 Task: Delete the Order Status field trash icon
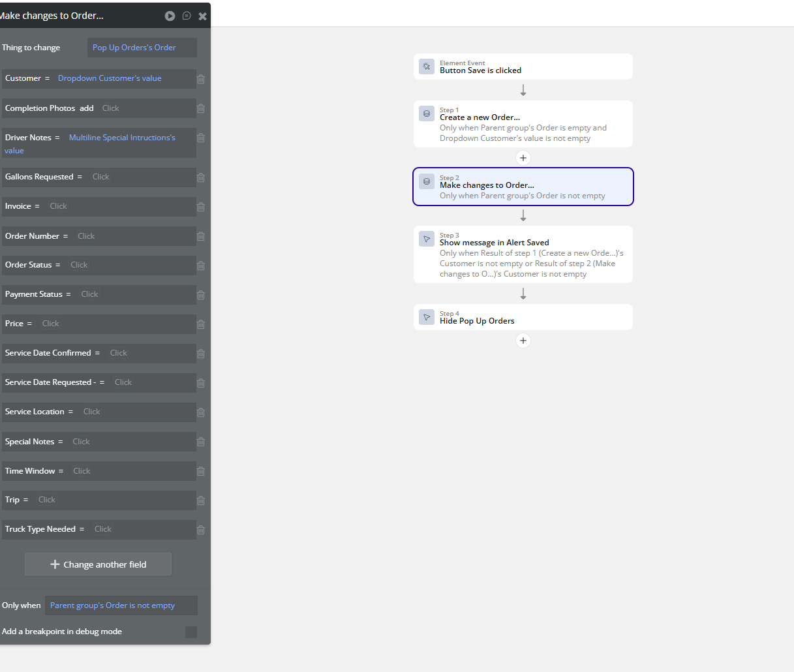coord(201,266)
